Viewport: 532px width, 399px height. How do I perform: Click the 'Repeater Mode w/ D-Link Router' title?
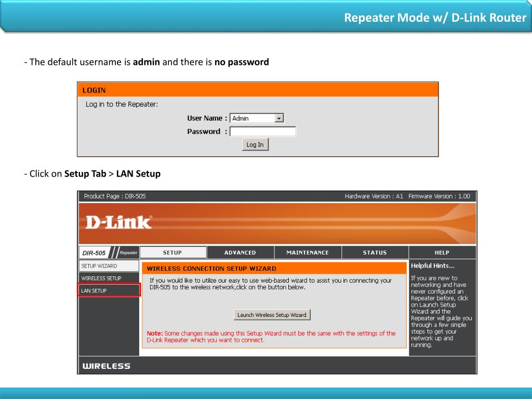pyautogui.click(x=435, y=18)
